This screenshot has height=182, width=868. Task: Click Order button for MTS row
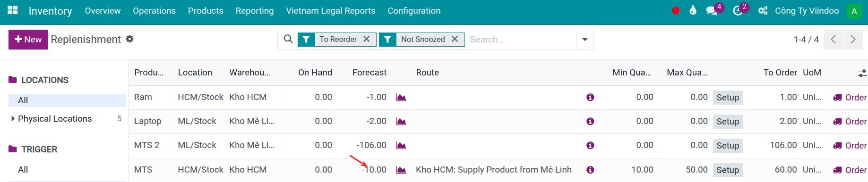point(850,170)
